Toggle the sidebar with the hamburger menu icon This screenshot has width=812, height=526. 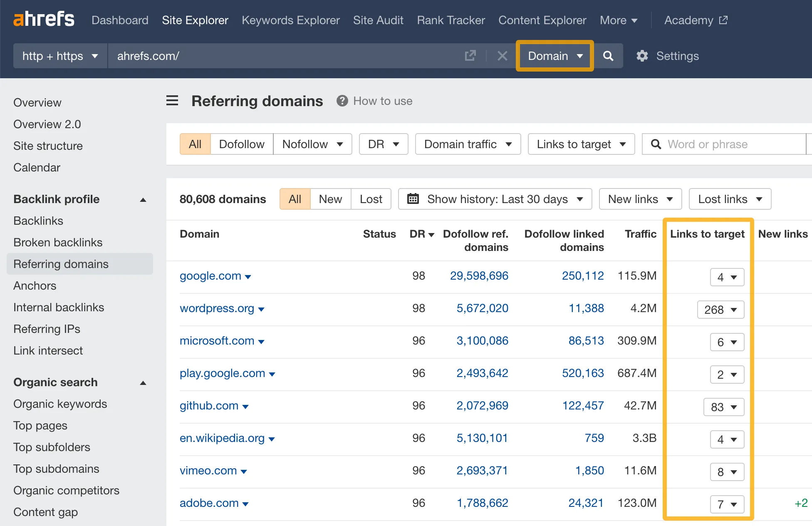tap(172, 101)
